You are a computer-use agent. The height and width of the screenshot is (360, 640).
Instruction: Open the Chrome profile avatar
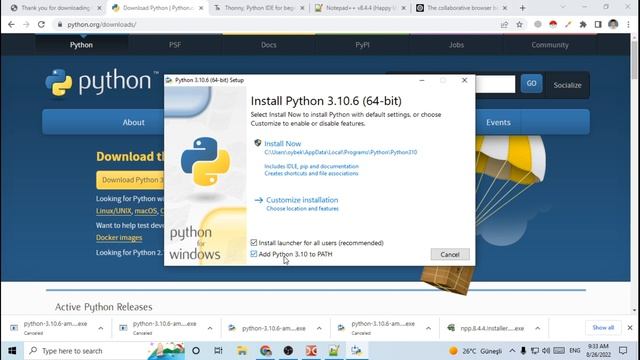pyautogui.click(x=613, y=24)
